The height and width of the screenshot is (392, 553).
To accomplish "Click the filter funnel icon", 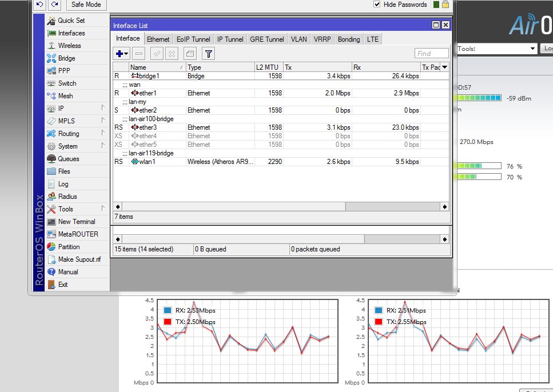I will coord(209,54).
